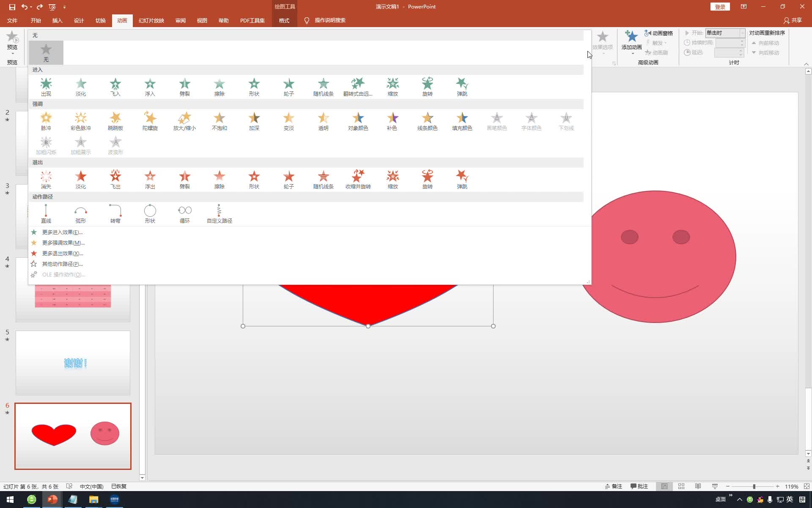Image resolution: width=812 pixels, height=508 pixels.
Task: Open the 格式 drawing tools tab
Action: [x=284, y=20]
